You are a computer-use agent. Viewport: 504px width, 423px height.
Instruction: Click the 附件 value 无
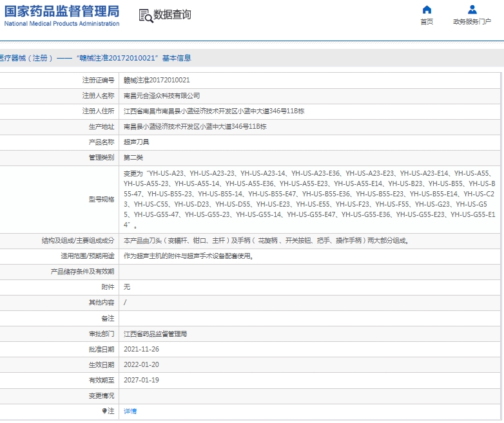[127, 287]
